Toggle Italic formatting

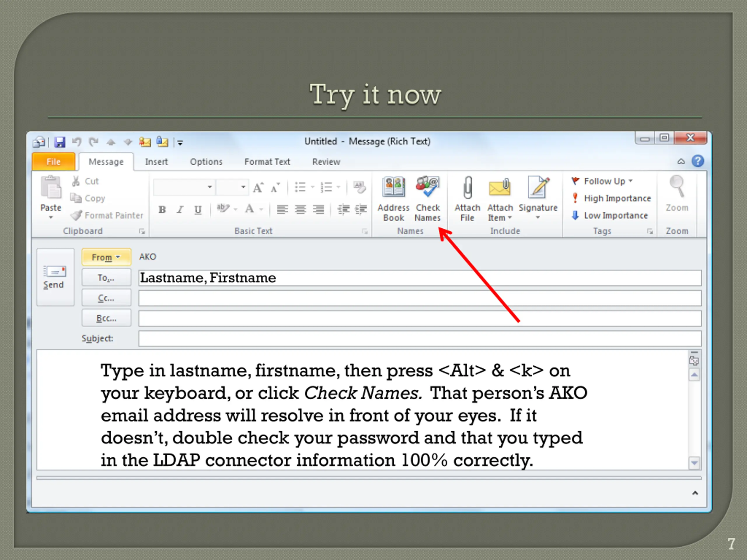coord(180,210)
